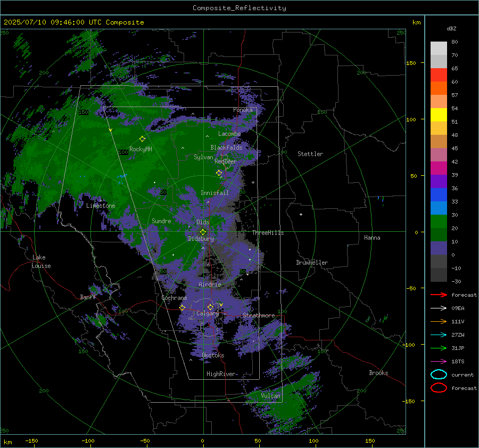The image size is (479, 448).
Task: Click the red forecast arrow in legend
Action: click(439, 295)
